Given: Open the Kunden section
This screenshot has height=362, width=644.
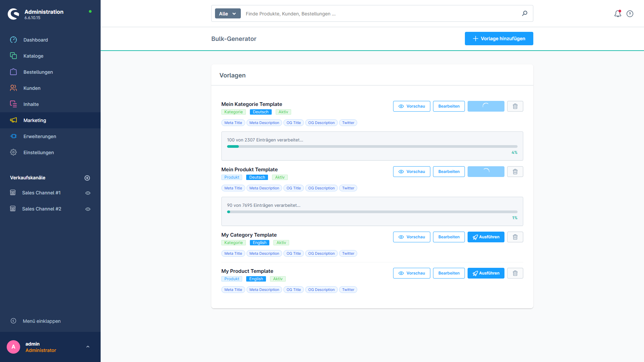Looking at the screenshot, I should [x=32, y=88].
